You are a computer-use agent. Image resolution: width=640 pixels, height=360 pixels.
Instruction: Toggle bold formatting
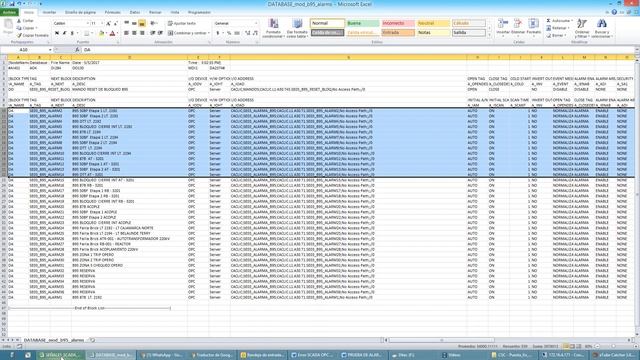tap(57, 33)
